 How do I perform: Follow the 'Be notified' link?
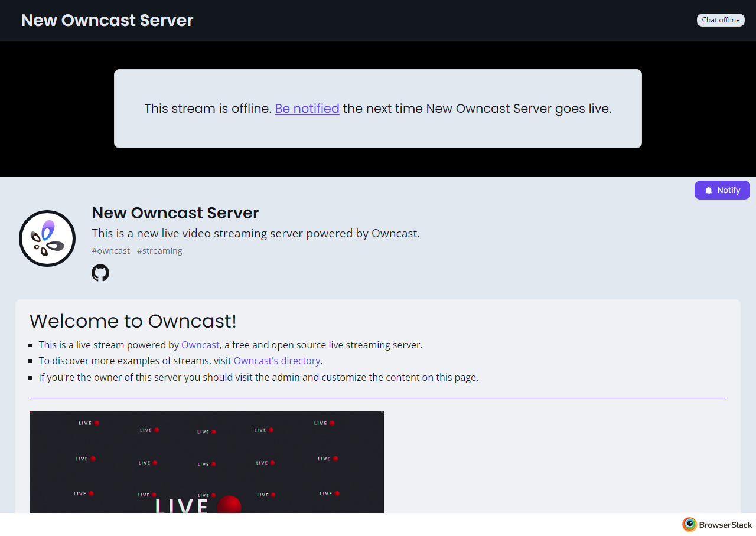pos(307,109)
